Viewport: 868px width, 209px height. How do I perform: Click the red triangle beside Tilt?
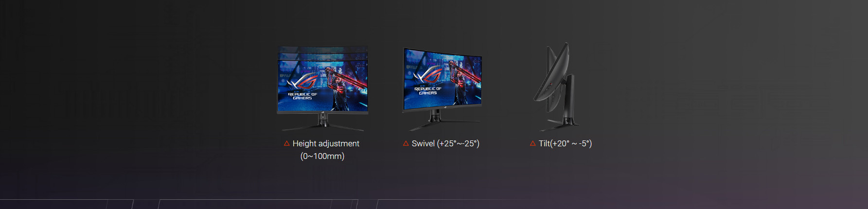533,143
